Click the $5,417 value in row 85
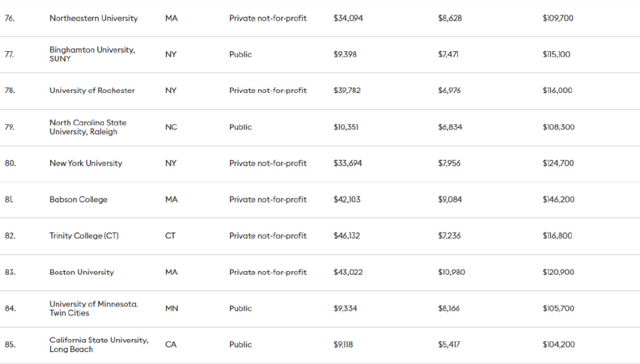This screenshot has height=364, width=640. point(449,345)
